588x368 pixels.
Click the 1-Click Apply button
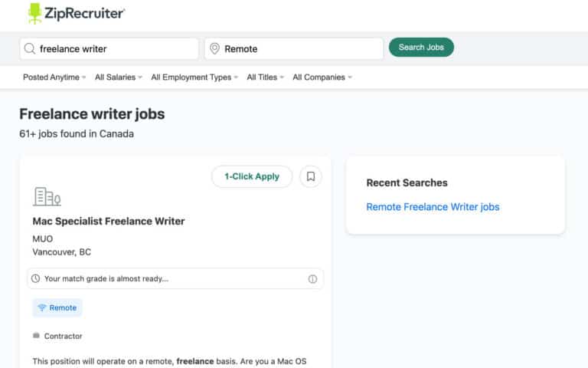pos(252,176)
